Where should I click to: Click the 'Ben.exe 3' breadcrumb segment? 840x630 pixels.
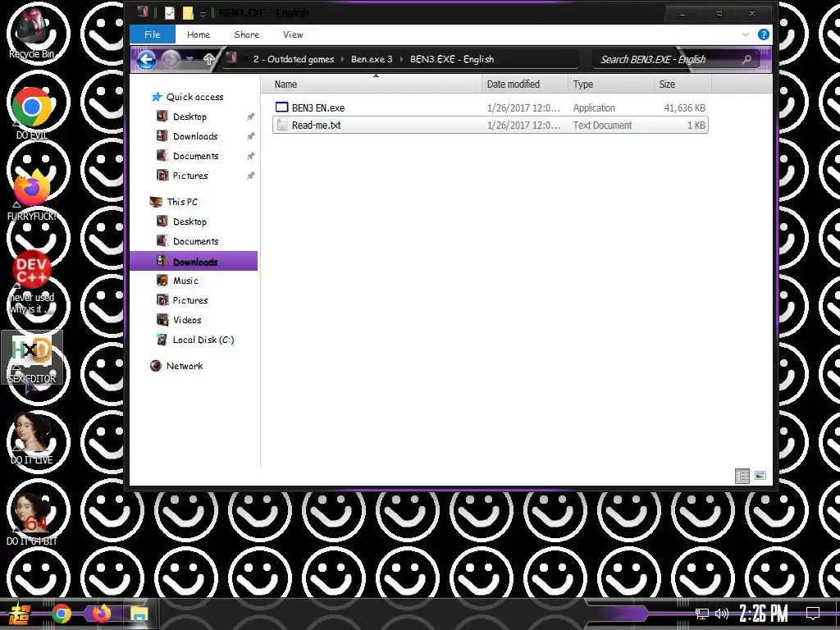click(372, 59)
